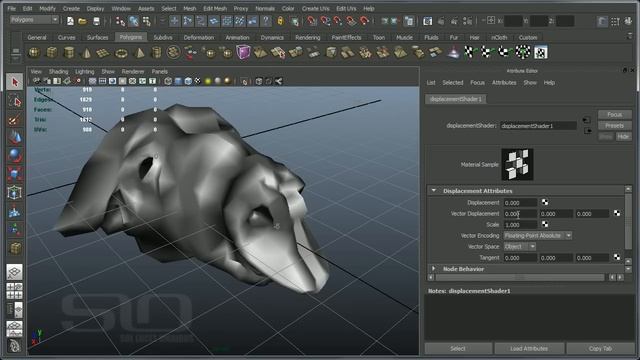Screen dimensions: 640x360
Task: Click the Presets button
Action: coord(615,125)
